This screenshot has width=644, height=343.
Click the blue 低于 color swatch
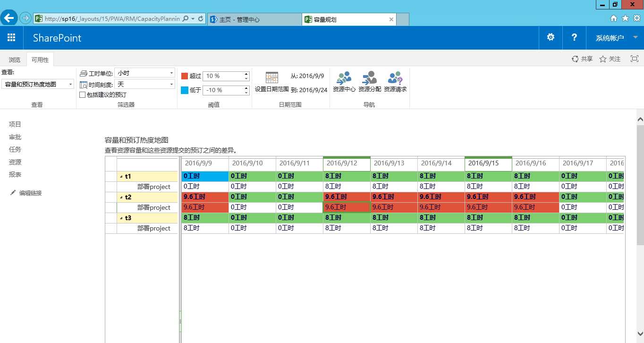(x=185, y=90)
